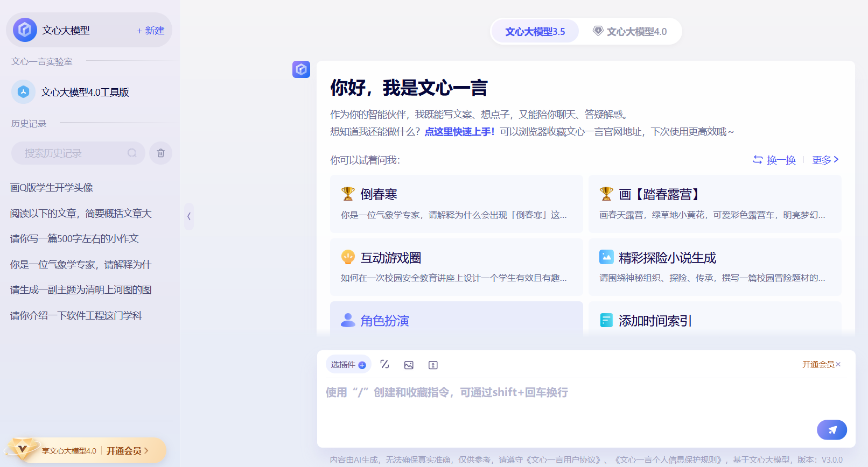This screenshot has width=868, height=467.
Task: Click the person icon on 角色扮演 card
Action: point(348,320)
